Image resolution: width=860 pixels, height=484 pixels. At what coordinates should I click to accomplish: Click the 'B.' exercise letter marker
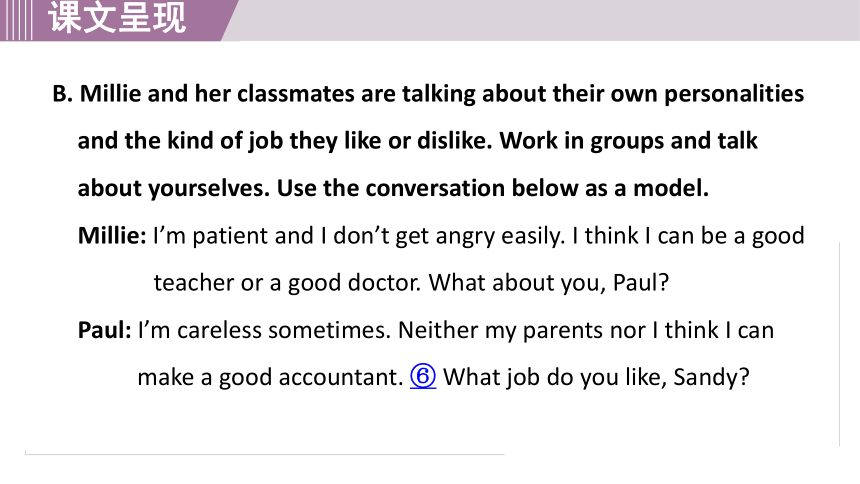click(x=63, y=94)
